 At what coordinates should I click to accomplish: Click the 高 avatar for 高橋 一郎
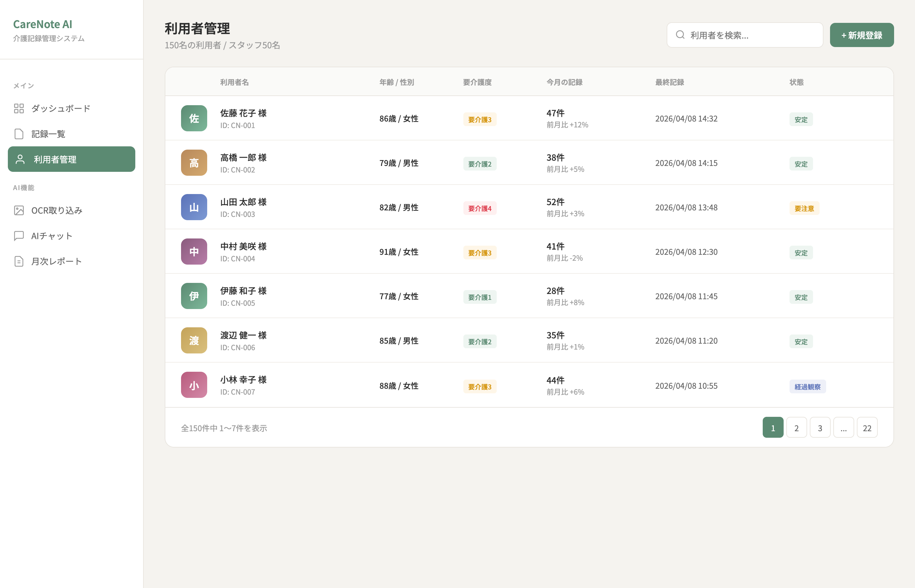point(194,163)
